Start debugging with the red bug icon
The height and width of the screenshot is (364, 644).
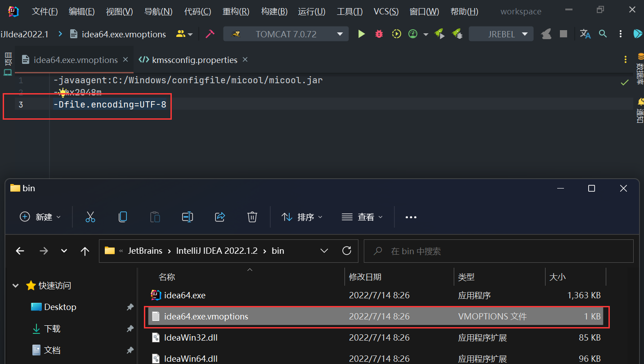(379, 34)
